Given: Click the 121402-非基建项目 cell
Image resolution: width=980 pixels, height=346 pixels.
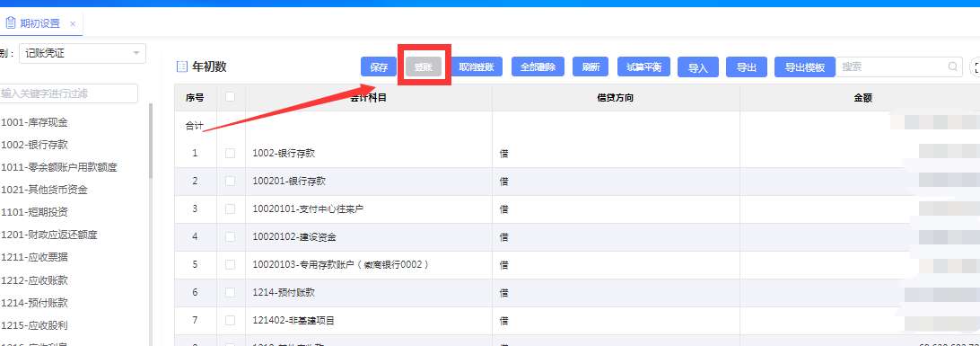Looking at the screenshot, I should point(369,320).
